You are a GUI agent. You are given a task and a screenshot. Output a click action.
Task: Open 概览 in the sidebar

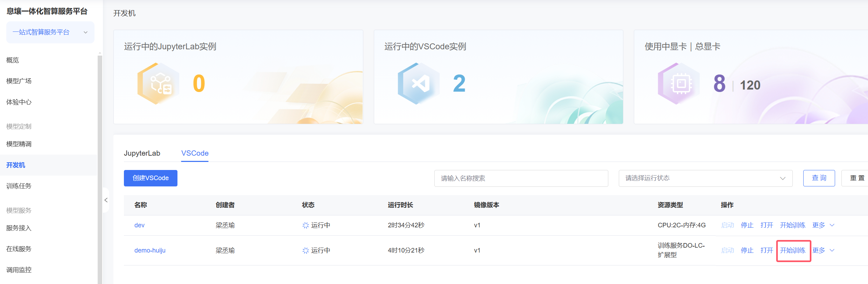coord(13,60)
